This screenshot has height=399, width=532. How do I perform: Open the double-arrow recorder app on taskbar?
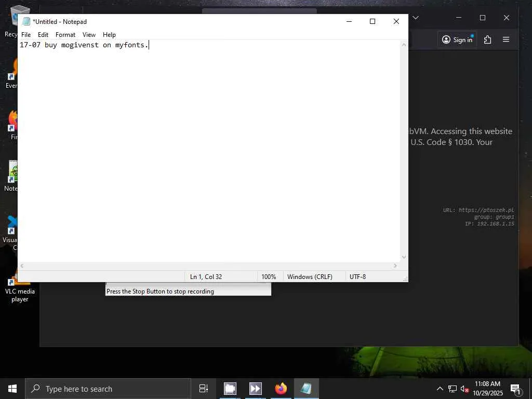pos(256,389)
